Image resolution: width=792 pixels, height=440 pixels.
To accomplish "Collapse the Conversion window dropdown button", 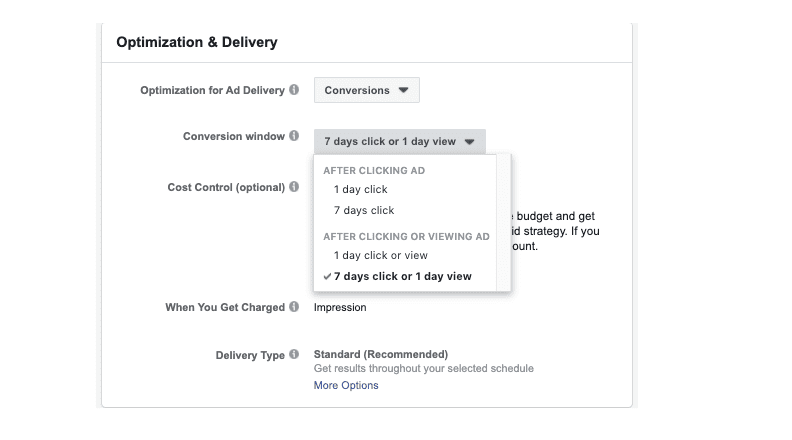I will (399, 141).
